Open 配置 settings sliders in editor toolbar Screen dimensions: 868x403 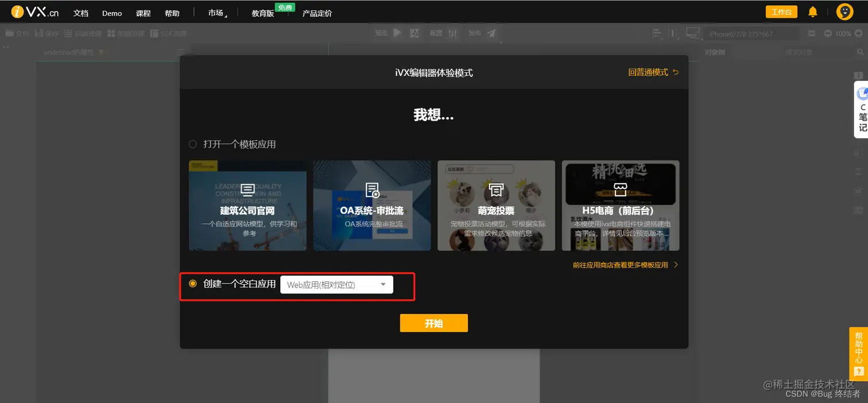tap(453, 33)
